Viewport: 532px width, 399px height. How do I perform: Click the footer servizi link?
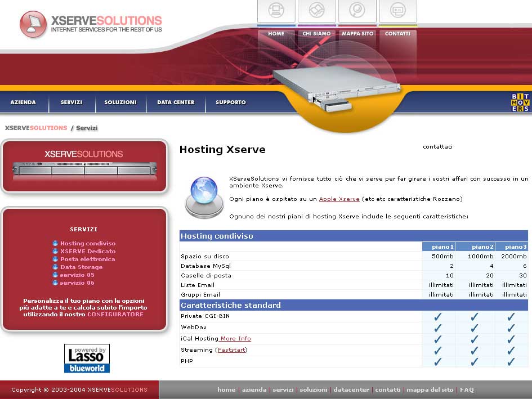pyautogui.click(x=283, y=390)
